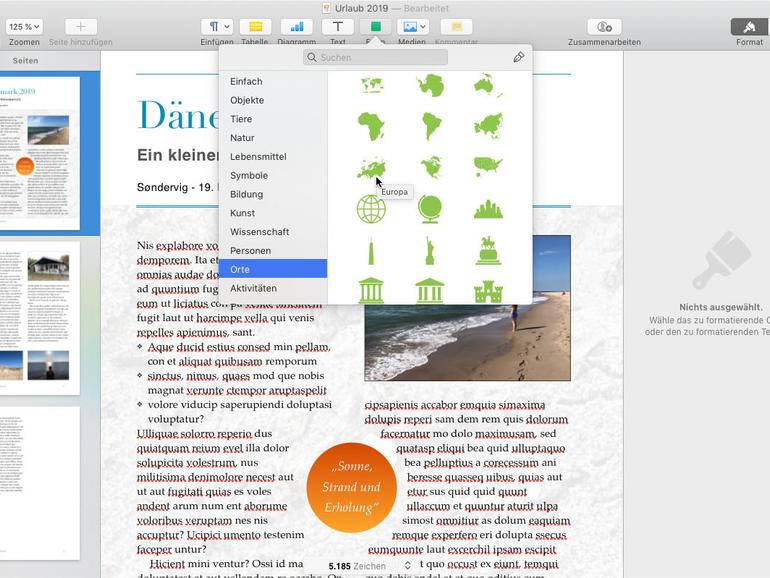Select the Wissenschaft shape category

pyautogui.click(x=273, y=232)
